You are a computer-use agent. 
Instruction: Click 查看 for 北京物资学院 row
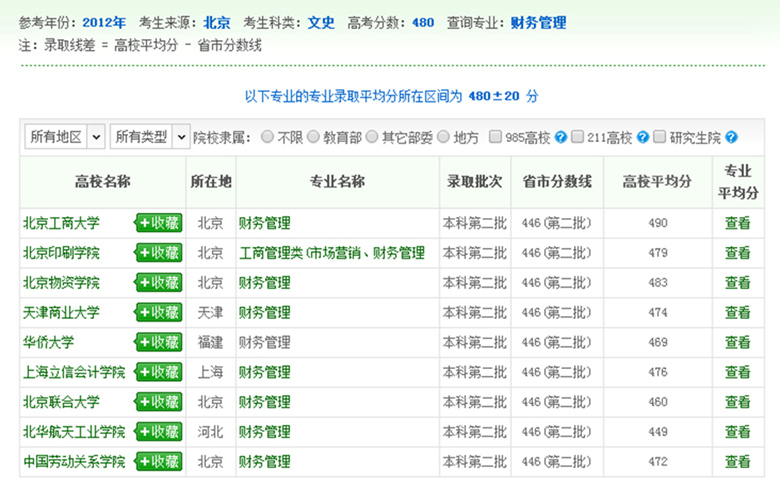pyautogui.click(x=737, y=283)
